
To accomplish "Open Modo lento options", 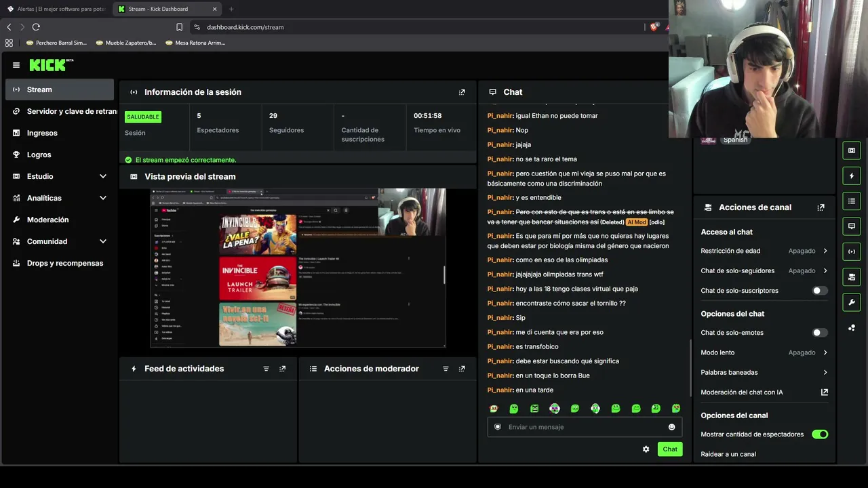I will [764, 352].
